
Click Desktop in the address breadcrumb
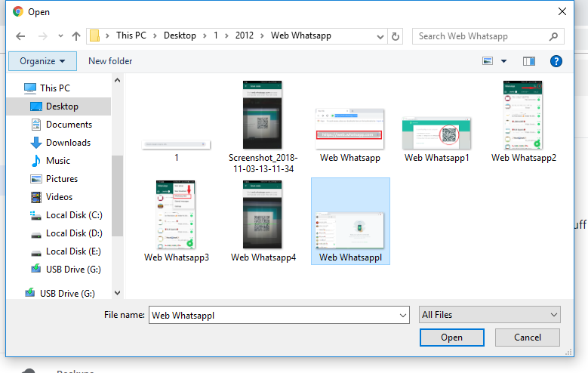point(180,35)
